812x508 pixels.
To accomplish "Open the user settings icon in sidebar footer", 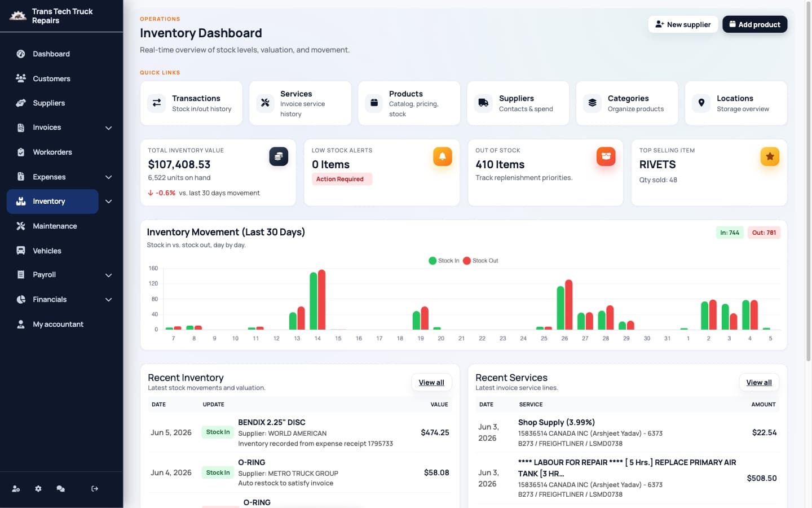I will pos(16,489).
